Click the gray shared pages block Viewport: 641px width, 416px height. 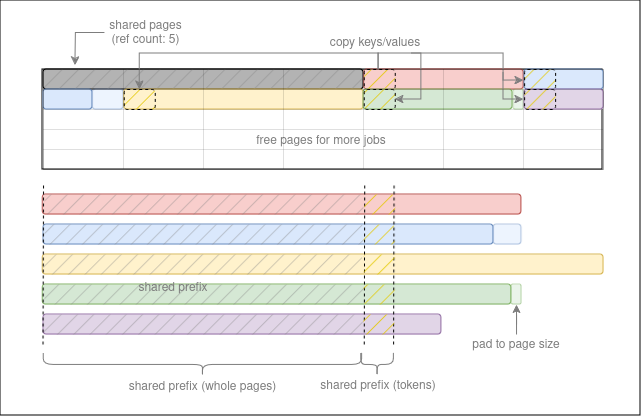click(x=202, y=79)
